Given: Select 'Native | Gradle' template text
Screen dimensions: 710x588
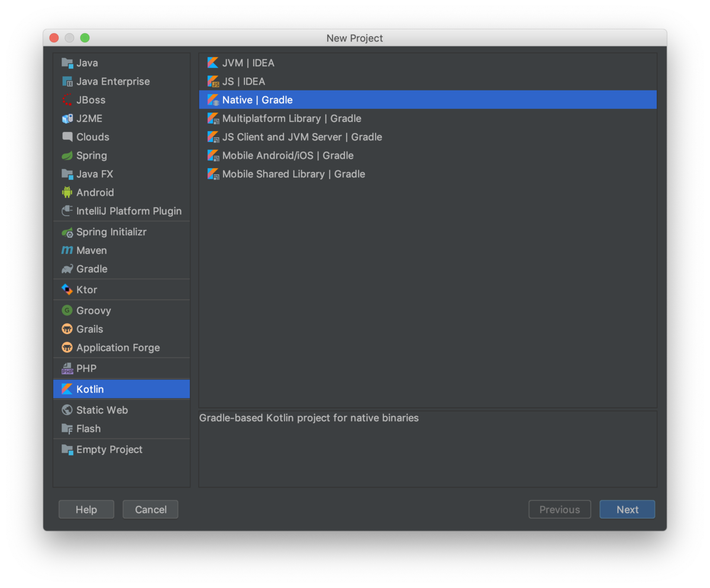Looking at the screenshot, I should (257, 100).
